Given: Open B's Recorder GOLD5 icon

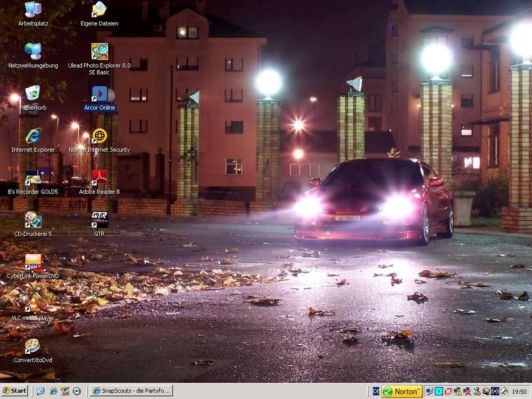Looking at the screenshot, I should point(33,178).
